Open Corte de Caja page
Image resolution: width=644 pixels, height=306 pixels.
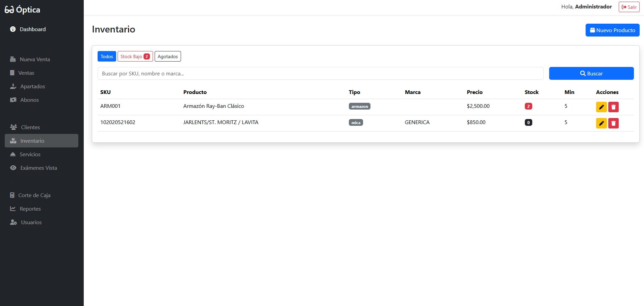[x=42, y=195]
